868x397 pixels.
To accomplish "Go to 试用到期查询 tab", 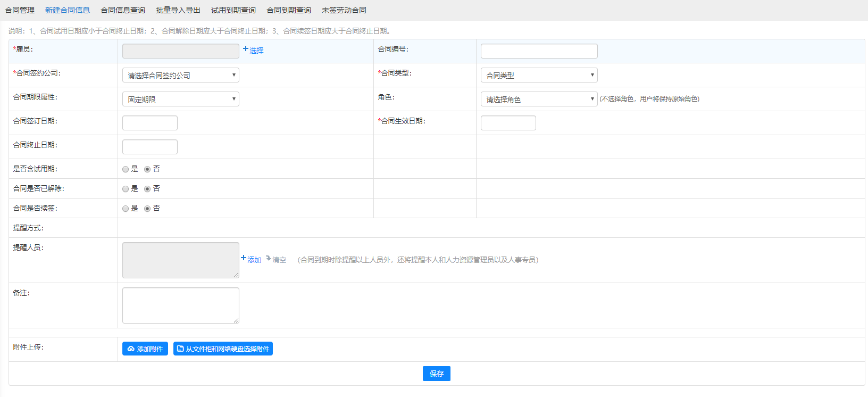I will [233, 10].
